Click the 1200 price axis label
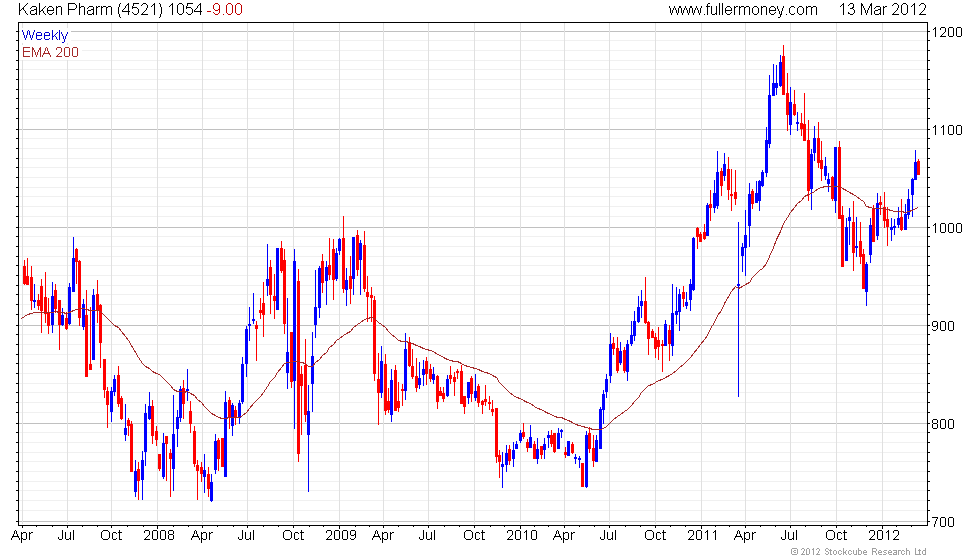 pyautogui.click(x=947, y=32)
